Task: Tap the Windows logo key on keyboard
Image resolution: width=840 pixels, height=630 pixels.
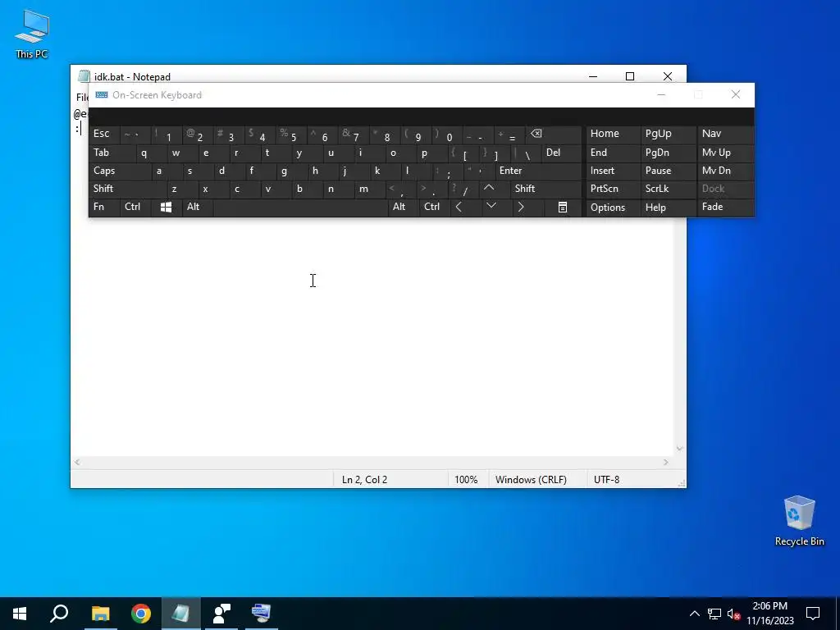Action: (x=166, y=207)
